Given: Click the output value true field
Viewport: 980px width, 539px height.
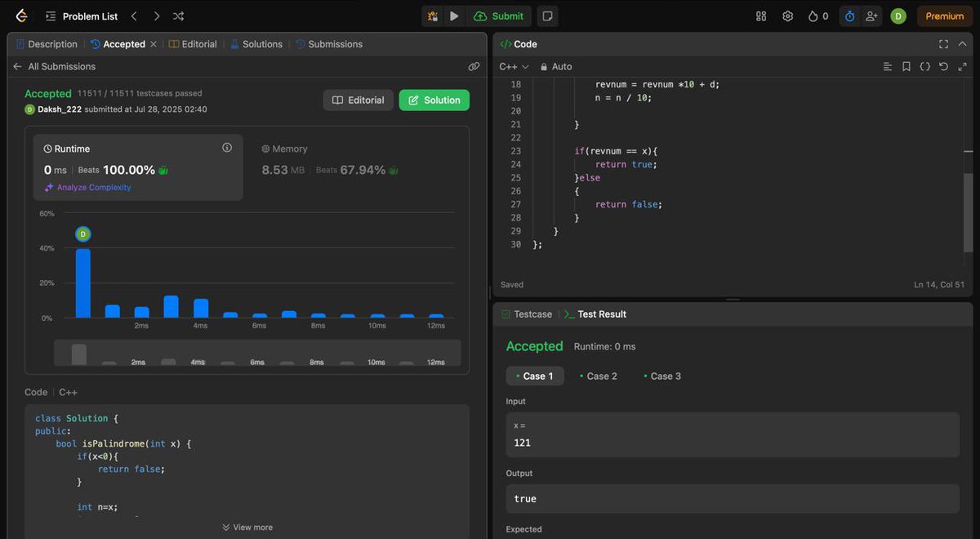Looking at the screenshot, I should tap(733, 499).
